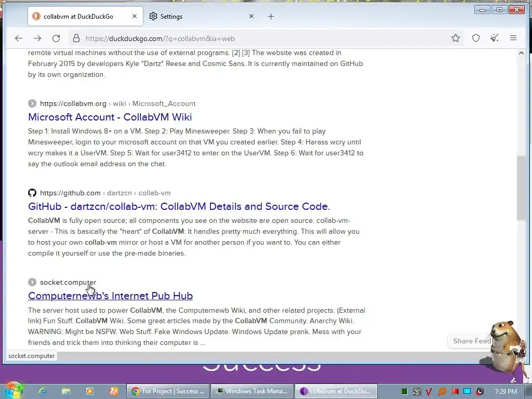Go forward to the next page

click(x=37, y=38)
